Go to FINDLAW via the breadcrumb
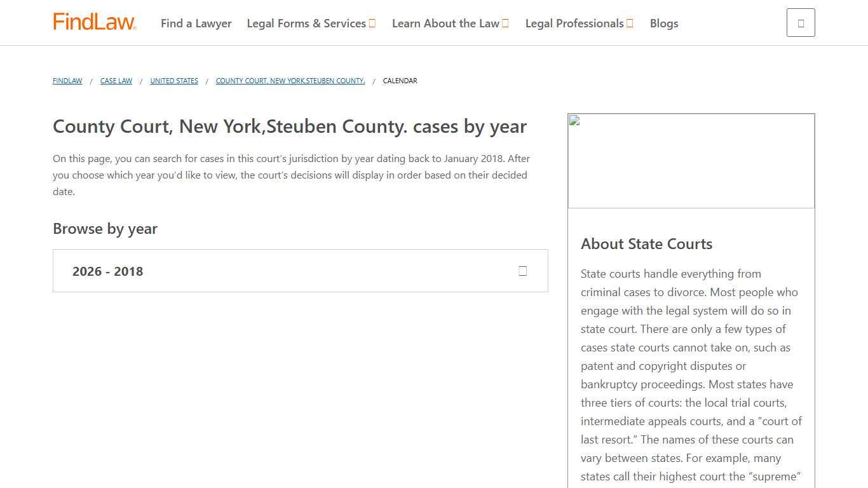This screenshot has height=488, width=868. coord(67,81)
